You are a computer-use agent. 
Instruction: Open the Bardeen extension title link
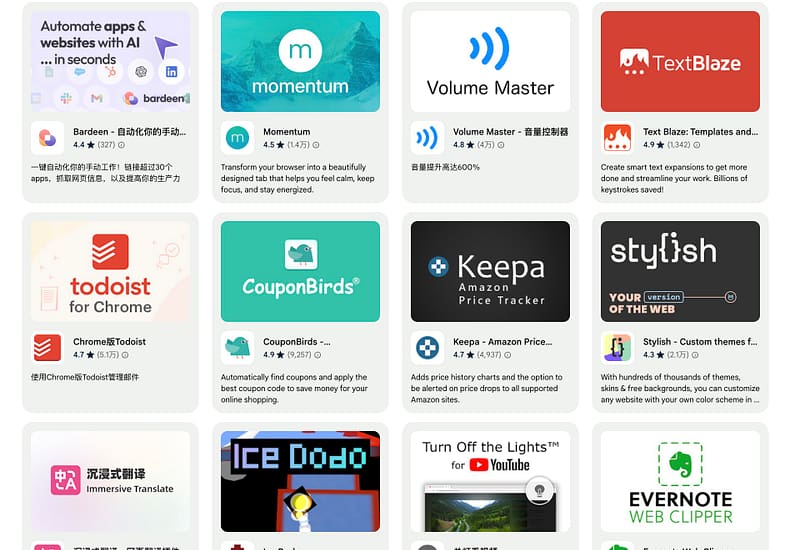coord(129,132)
